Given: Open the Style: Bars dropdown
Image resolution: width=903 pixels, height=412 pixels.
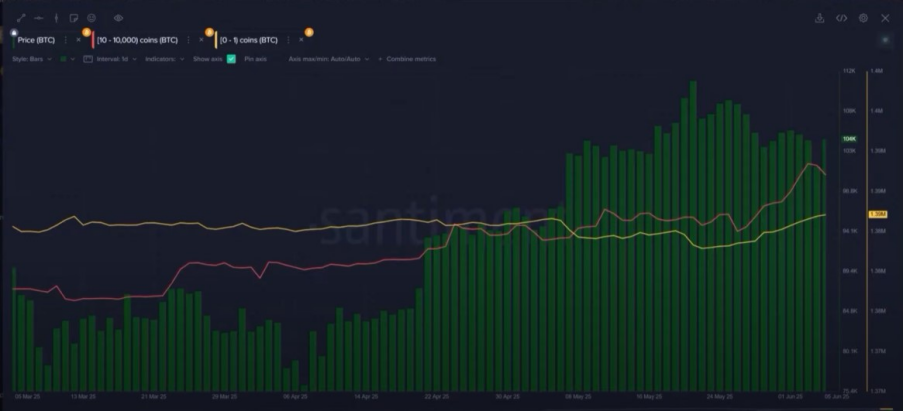Looking at the screenshot, I should pyautogui.click(x=32, y=59).
